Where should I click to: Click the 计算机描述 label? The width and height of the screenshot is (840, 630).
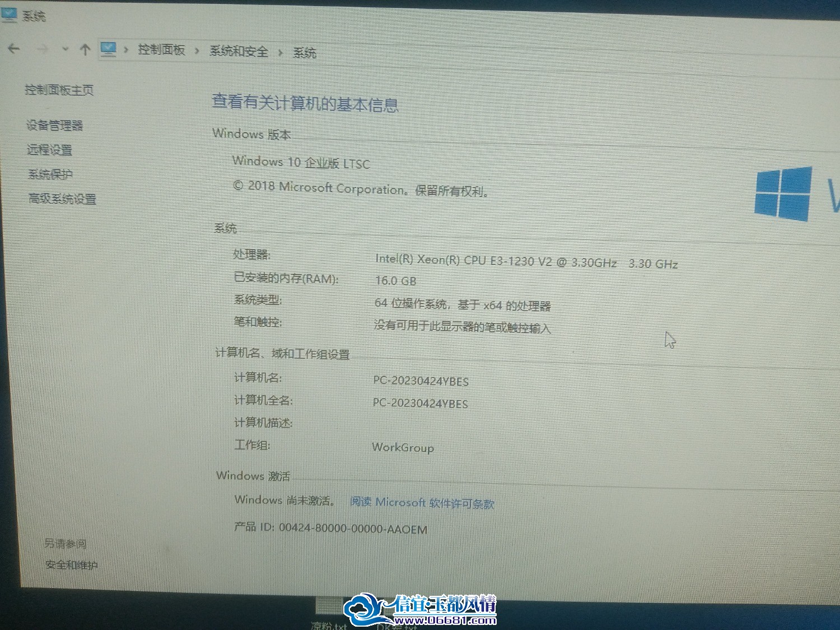coord(263,422)
